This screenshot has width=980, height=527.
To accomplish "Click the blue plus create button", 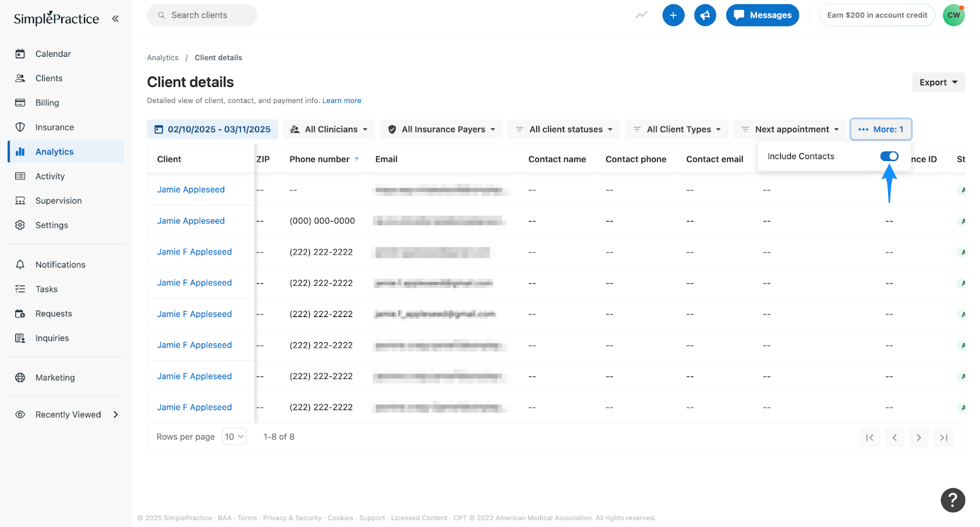I will (673, 15).
